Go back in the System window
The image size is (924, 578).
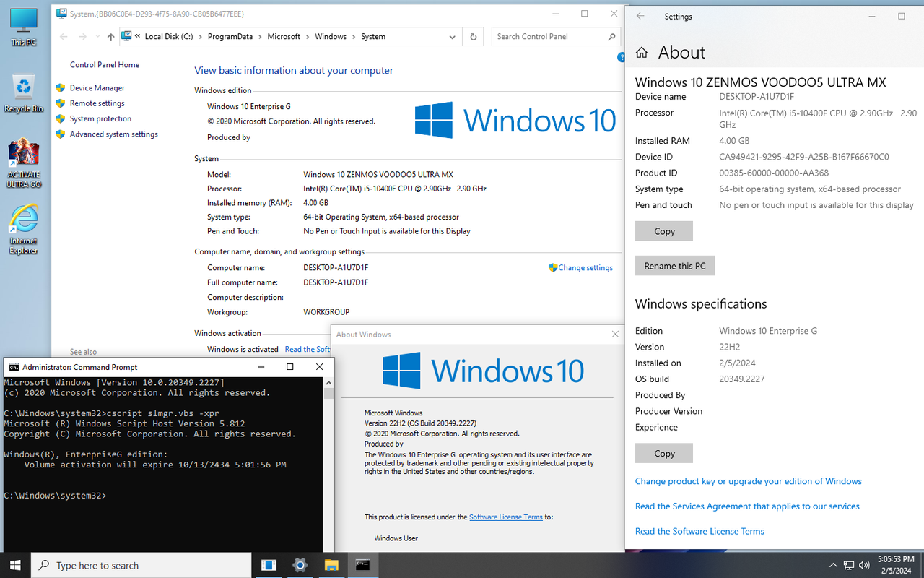pos(64,37)
